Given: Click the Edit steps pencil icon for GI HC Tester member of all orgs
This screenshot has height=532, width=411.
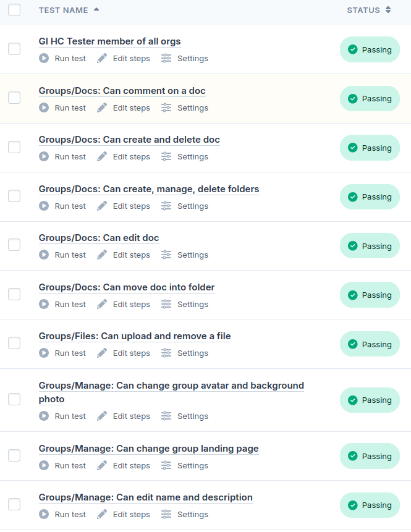Looking at the screenshot, I should pyautogui.click(x=102, y=58).
